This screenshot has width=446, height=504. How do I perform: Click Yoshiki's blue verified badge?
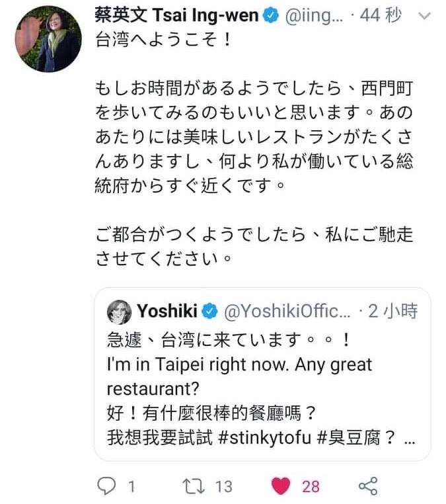coord(209,310)
